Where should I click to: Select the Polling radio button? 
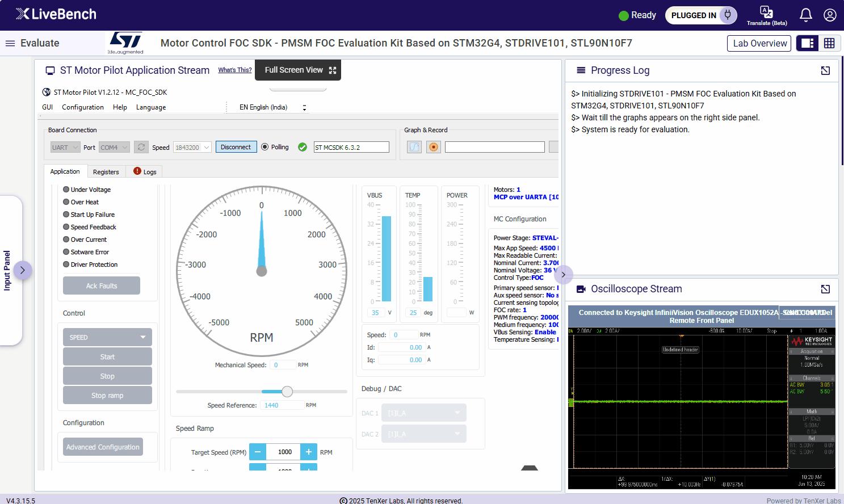(264, 147)
